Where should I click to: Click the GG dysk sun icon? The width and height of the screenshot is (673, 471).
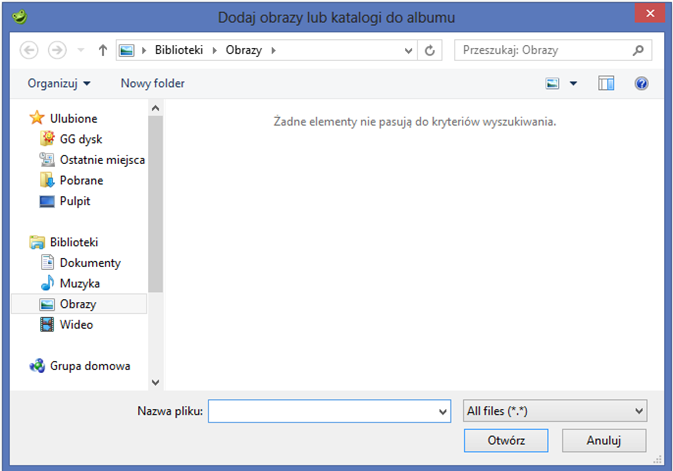pos(47,138)
